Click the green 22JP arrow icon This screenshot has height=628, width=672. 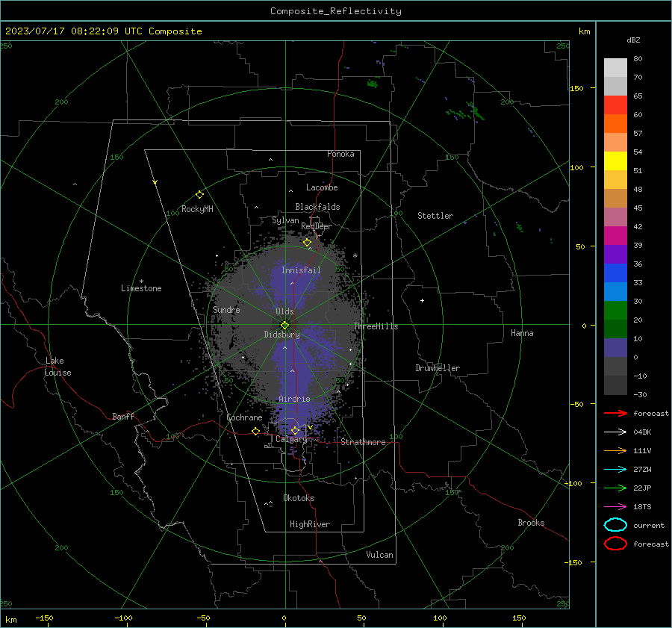point(615,488)
